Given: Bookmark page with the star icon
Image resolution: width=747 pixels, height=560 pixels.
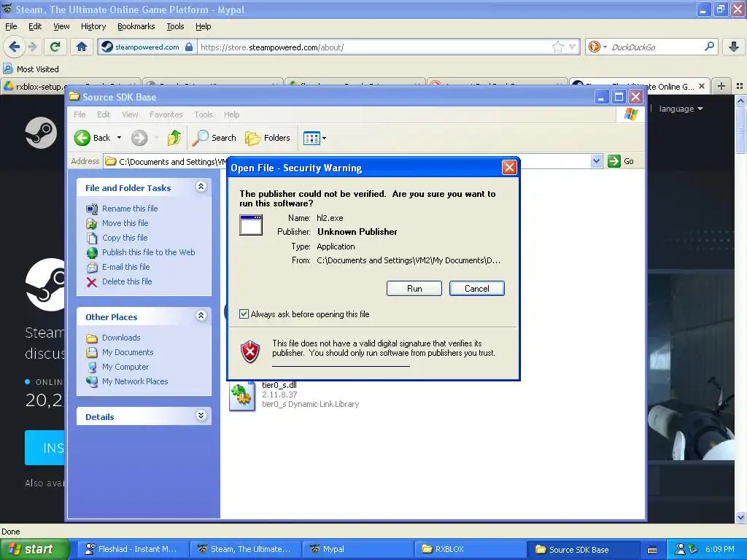Looking at the screenshot, I should tap(557, 47).
